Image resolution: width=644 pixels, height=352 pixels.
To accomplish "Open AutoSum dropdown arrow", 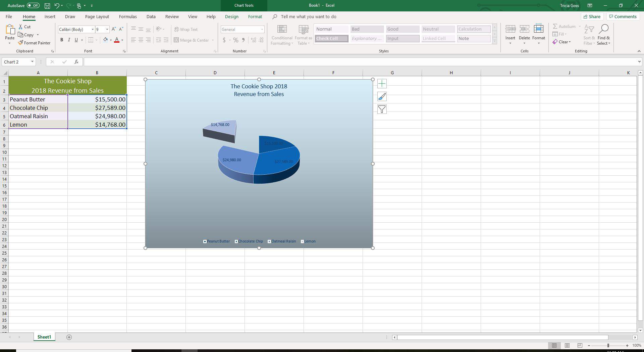I will (x=580, y=27).
